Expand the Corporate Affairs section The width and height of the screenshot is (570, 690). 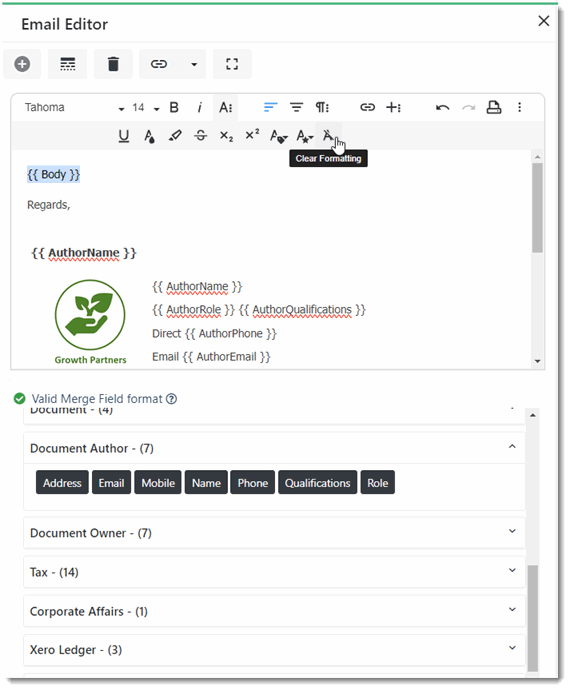tap(274, 611)
